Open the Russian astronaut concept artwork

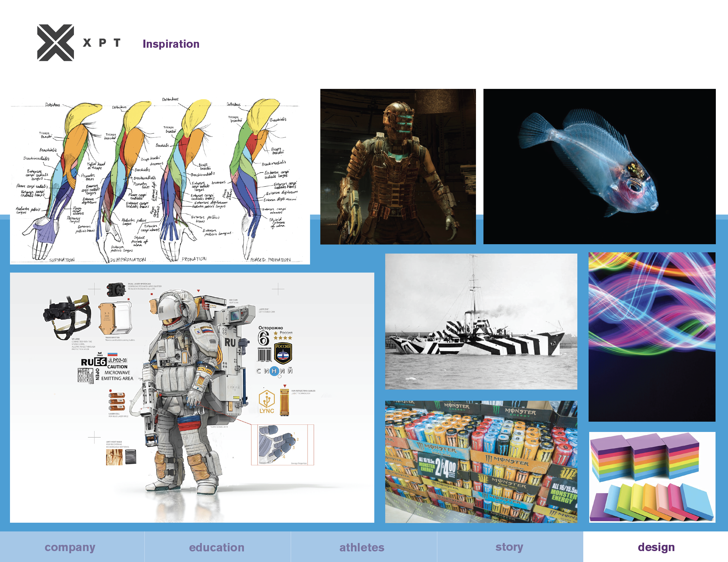point(192,397)
